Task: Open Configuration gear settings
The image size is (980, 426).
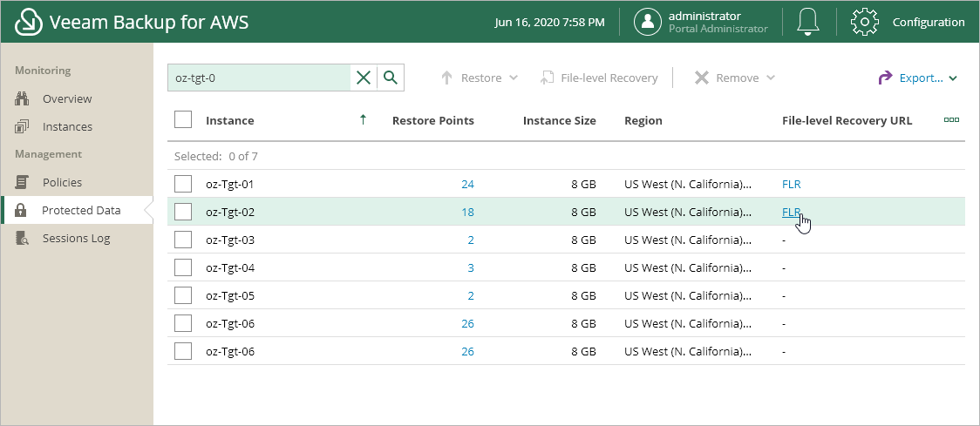Action: [864, 22]
